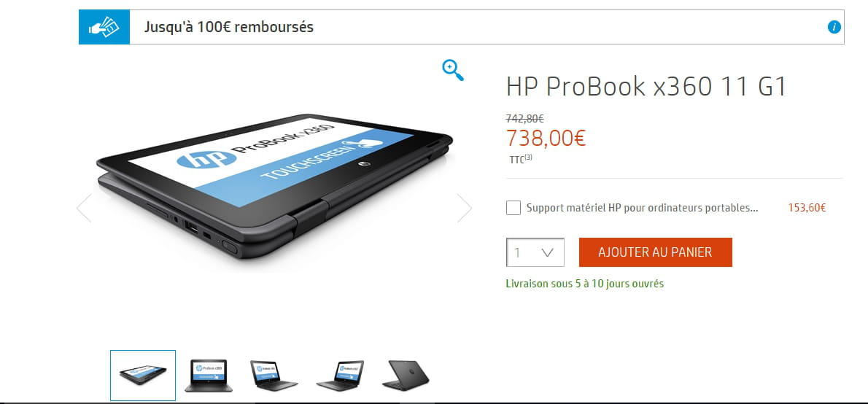Viewport: 868px width, 404px height.
Task: Open the blue info icon in banner
Action: (834, 26)
